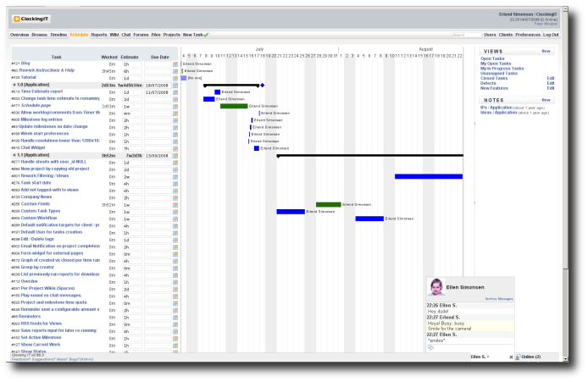Viewport: 588px width, 382px height.
Task: Click Log Out
Action: tap(551, 35)
